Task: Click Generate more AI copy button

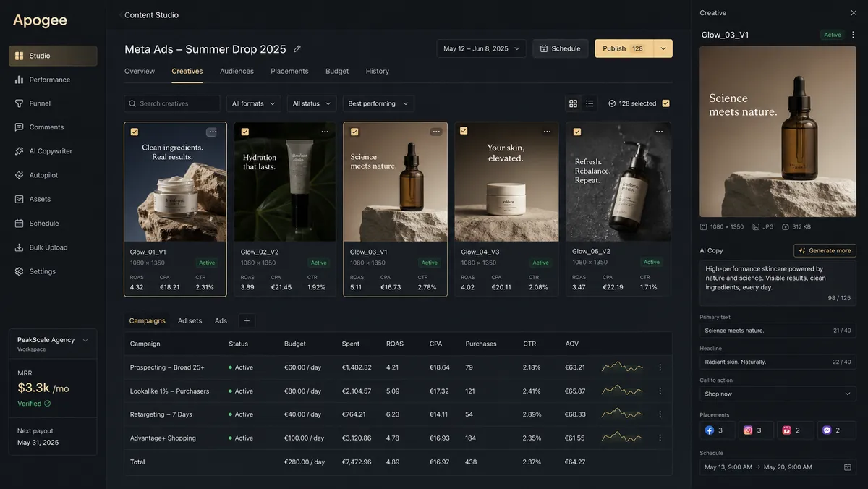Action: 825,250
